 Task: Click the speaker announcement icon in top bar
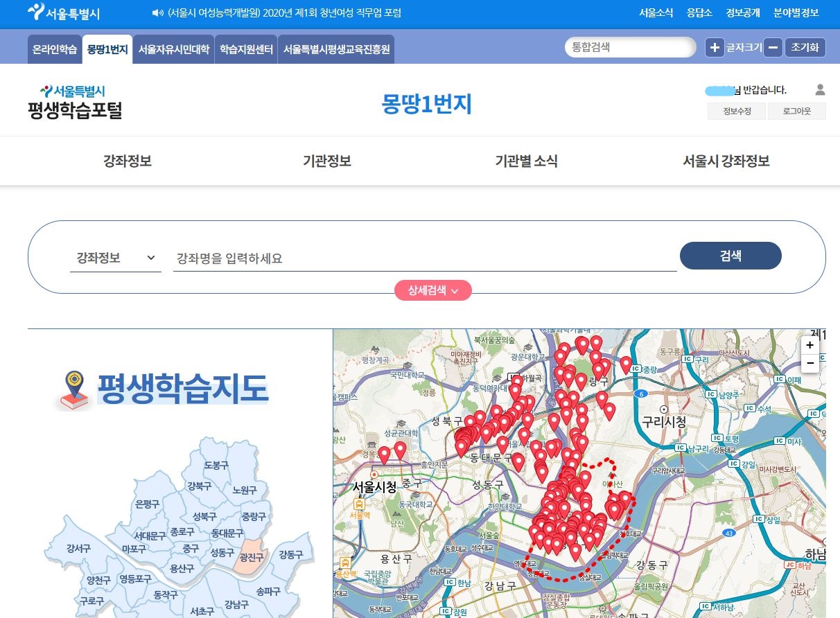(157, 13)
